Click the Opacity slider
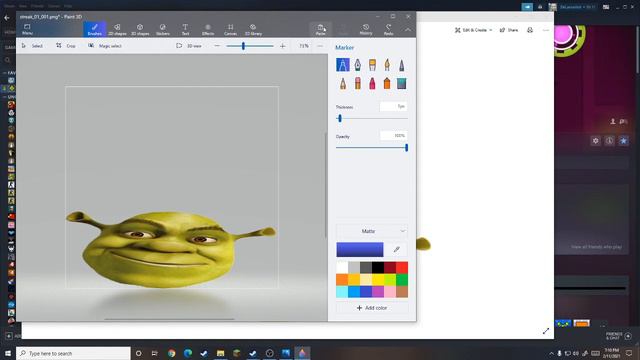640x360 pixels. pyautogui.click(x=371, y=148)
